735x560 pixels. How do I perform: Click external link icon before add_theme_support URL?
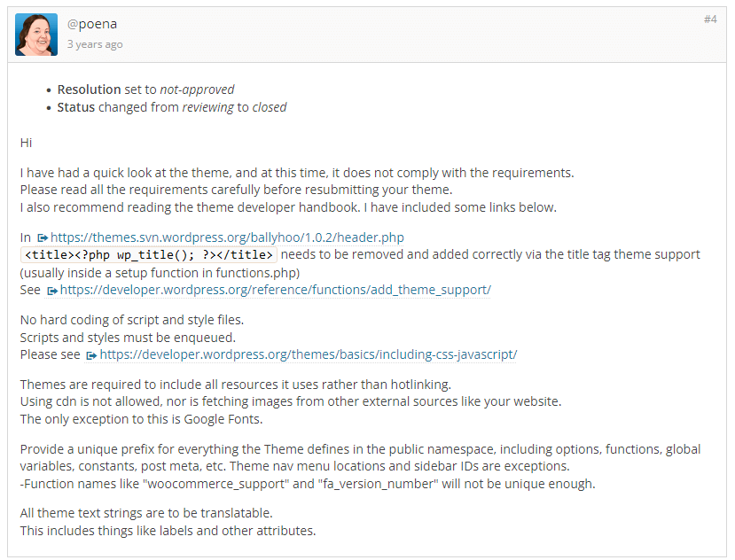click(x=52, y=291)
